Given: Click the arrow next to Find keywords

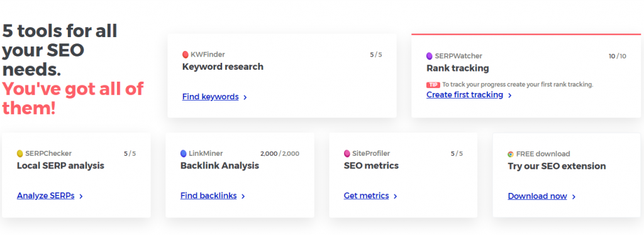Looking at the screenshot, I should [x=245, y=97].
